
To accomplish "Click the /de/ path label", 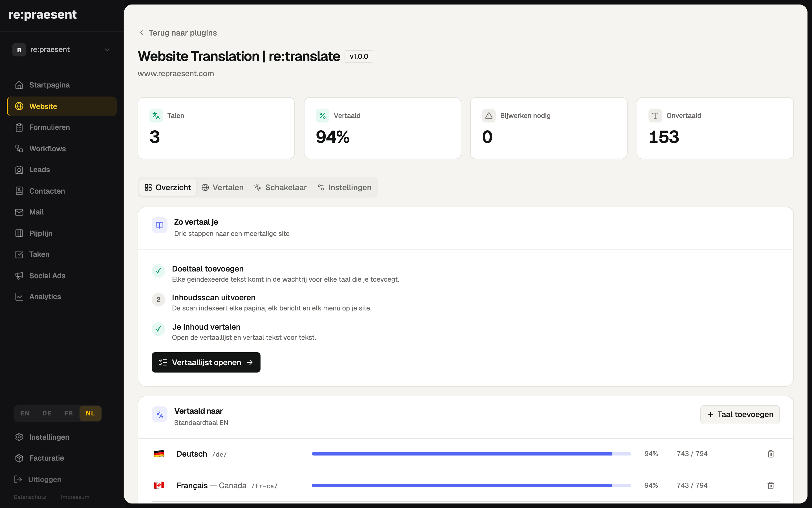I will [x=219, y=455].
